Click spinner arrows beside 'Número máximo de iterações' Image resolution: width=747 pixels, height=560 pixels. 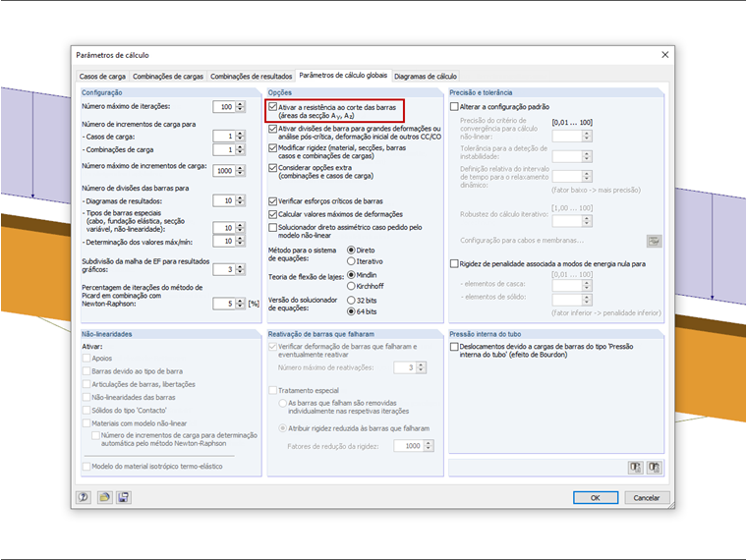point(241,107)
